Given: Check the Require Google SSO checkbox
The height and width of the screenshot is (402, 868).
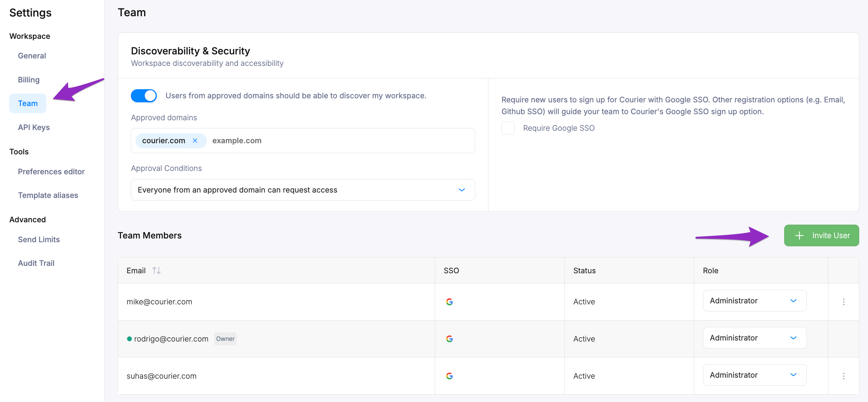Looking at the screenshot, I should click(x=508, y=128).
